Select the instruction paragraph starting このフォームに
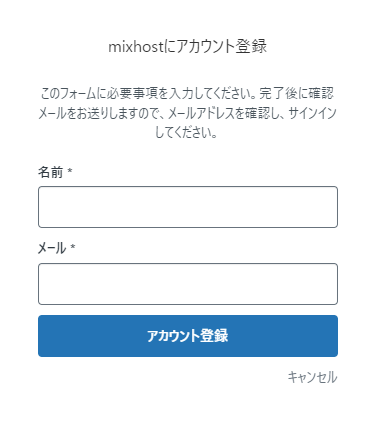Screen dimensions: 377x440 click(188, 113)
